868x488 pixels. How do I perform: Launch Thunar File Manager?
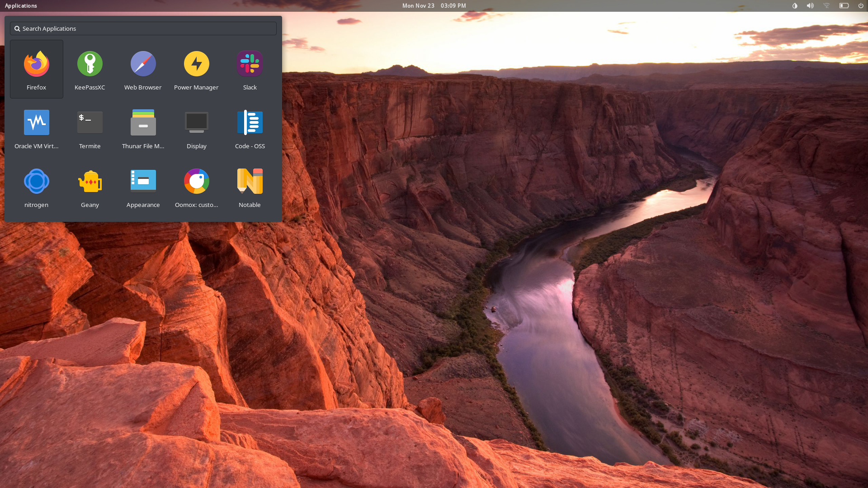pyautogui.click(x=143, y=127)
